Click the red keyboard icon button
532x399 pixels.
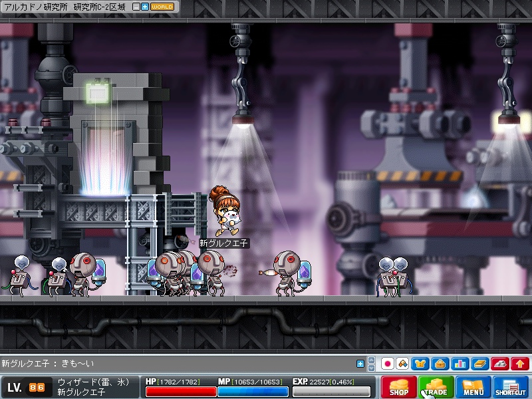(500, 364)
